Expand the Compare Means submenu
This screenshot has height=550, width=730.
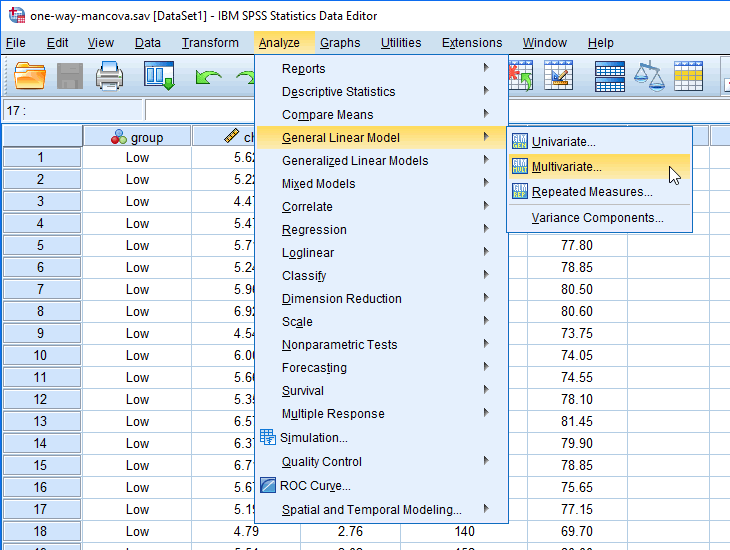point(381,115)
